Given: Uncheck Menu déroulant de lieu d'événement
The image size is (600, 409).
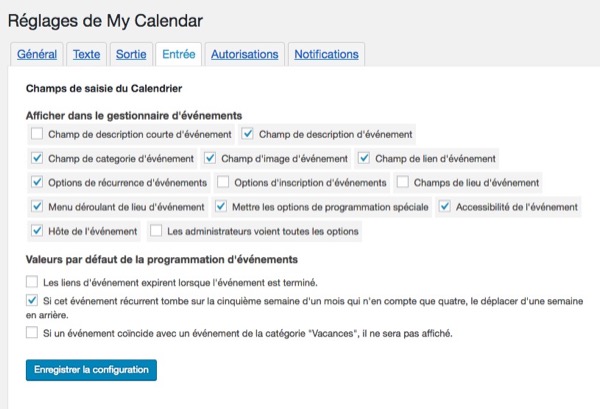Looking at the screenshot, I should pos(37,207).
